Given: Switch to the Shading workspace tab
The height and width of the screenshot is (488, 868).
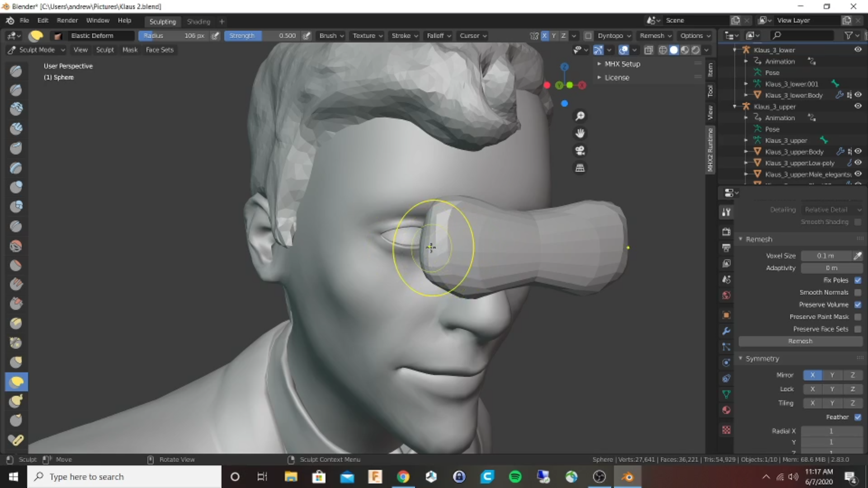Looking at the screenshot, I should click(198, 21).
